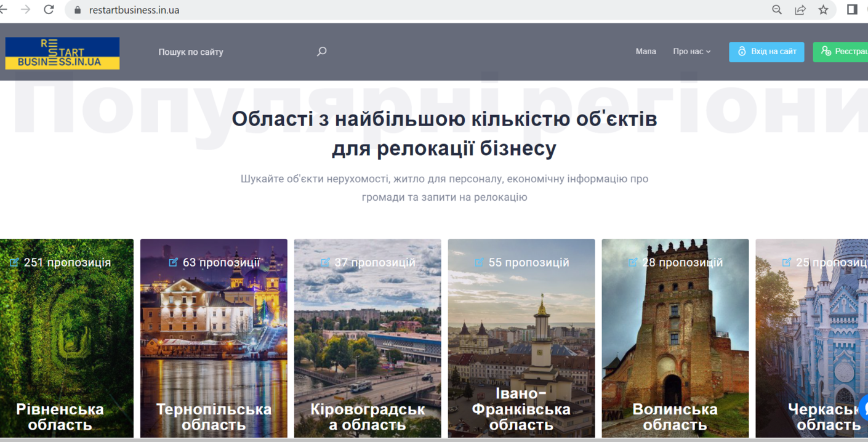Click the restartbusiness.in.ua address bar URL
Screen dimensions: 868x442
point(134,10)
